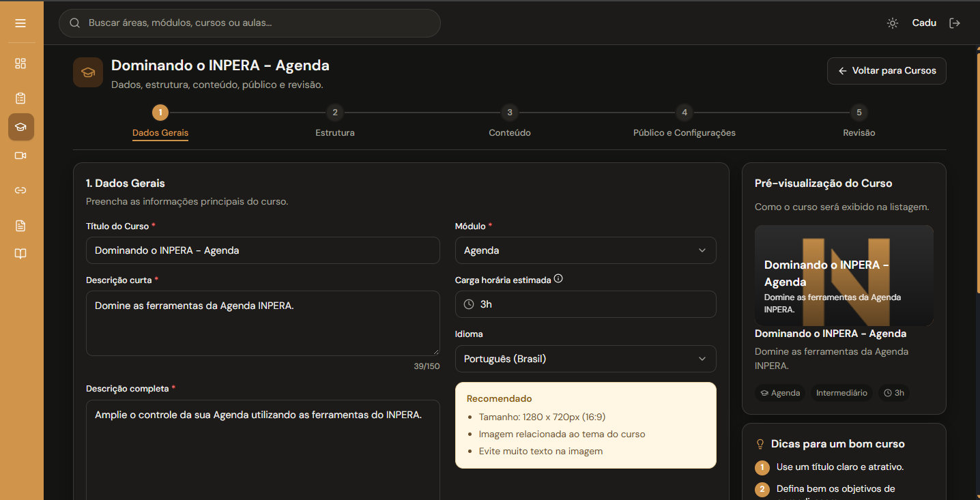The image size is (980, 500).
Task: Open the video camera section in sidebar
Action: 20,156
